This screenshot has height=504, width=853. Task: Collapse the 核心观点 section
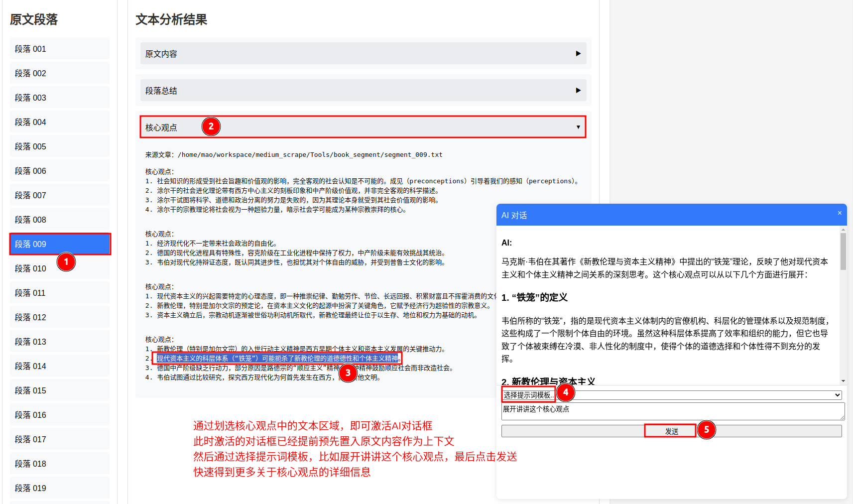[x=363, y=127]
